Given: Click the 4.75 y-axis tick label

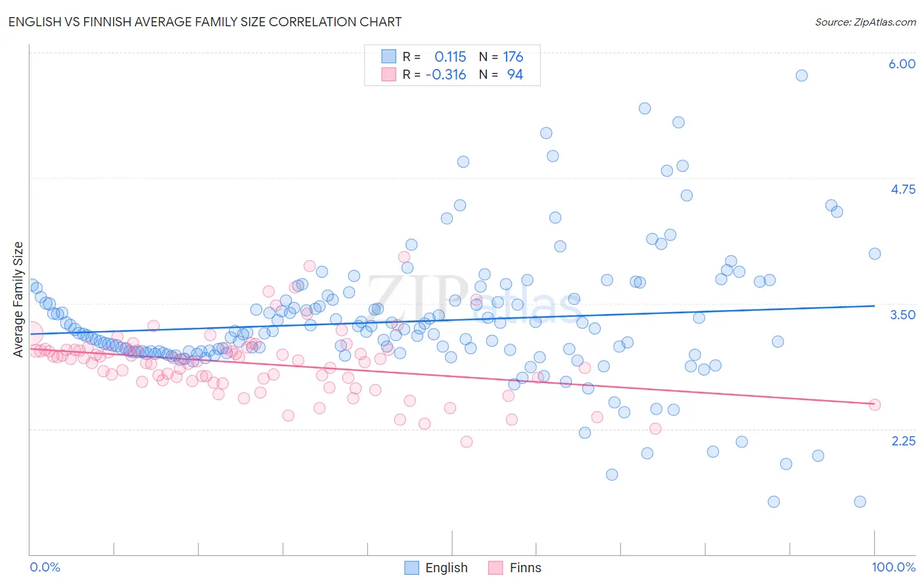Looking at the screenshot, I should 902,189.
